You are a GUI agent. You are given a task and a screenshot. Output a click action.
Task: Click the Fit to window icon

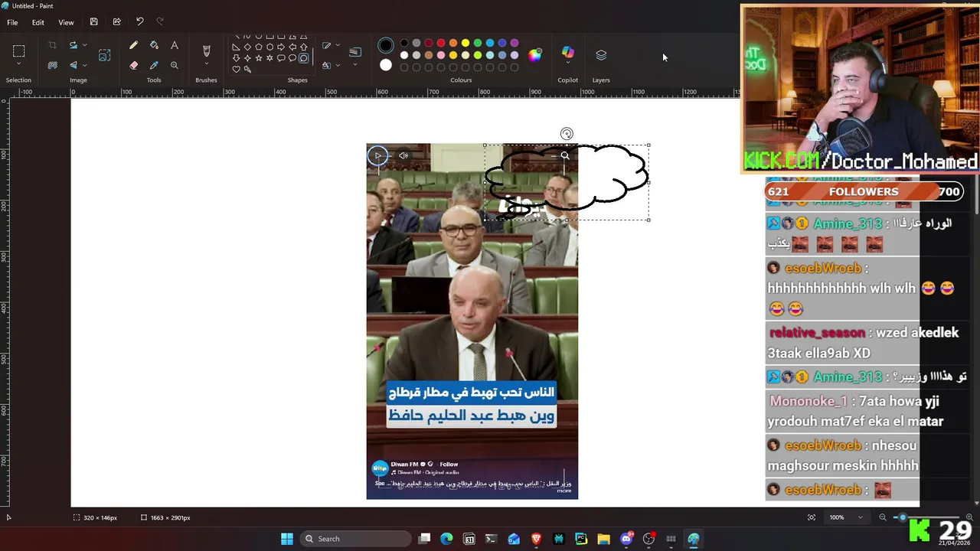tap(812, 517)
